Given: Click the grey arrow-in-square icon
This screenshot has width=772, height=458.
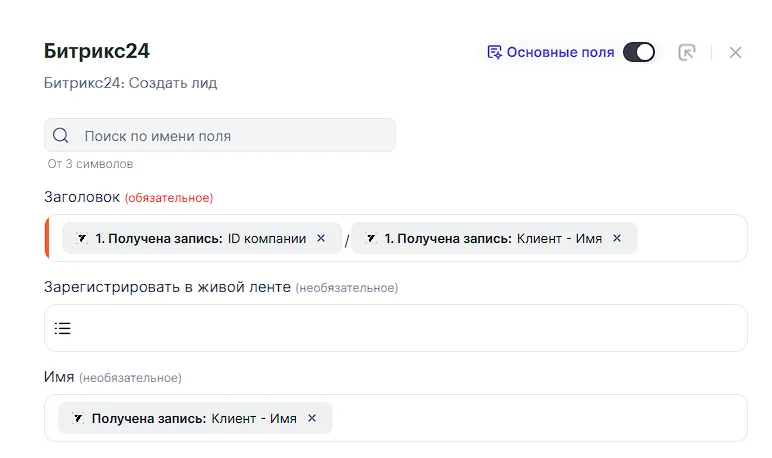Looking at the screenshot, I should point(686,52).
